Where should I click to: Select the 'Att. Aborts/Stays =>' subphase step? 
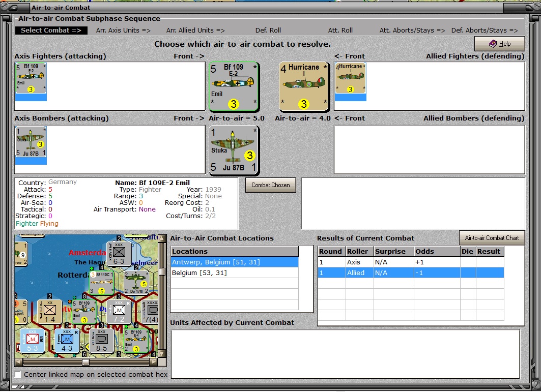pos(412,31)
